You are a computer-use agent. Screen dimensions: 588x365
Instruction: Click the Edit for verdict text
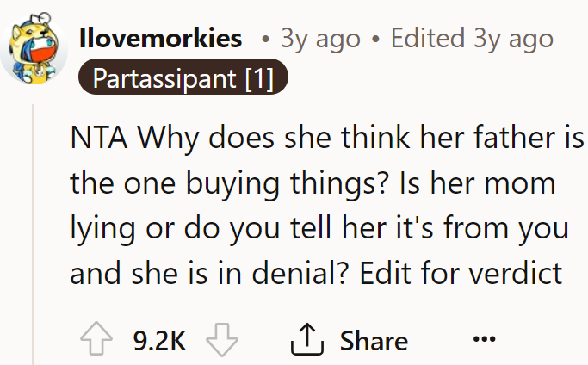pos(461,273)
